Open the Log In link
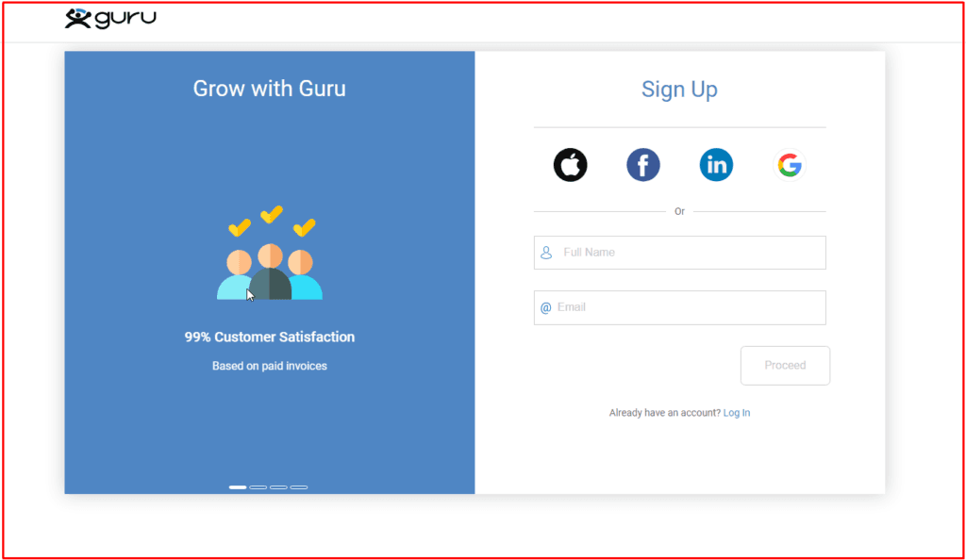 click(x=736, y=413)
